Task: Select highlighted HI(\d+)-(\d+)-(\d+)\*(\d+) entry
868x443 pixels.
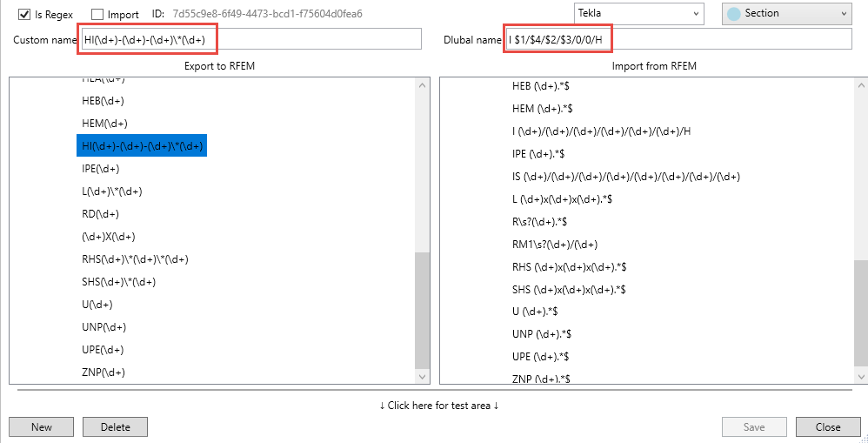Action: [142, 145]
